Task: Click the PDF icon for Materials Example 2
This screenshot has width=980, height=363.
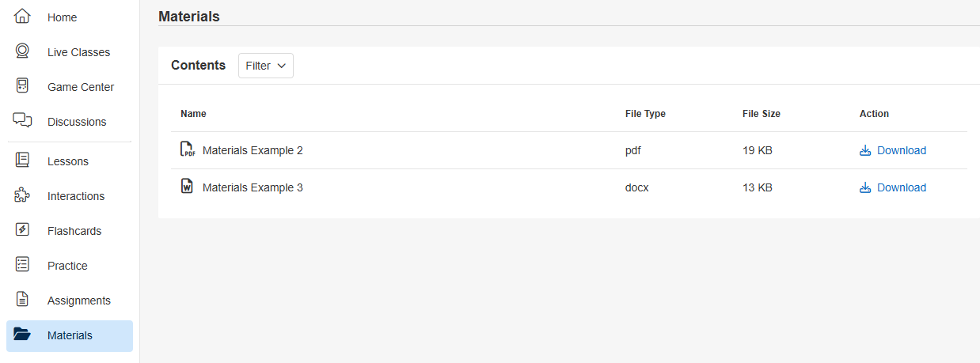Action: (x=188, y=149)
